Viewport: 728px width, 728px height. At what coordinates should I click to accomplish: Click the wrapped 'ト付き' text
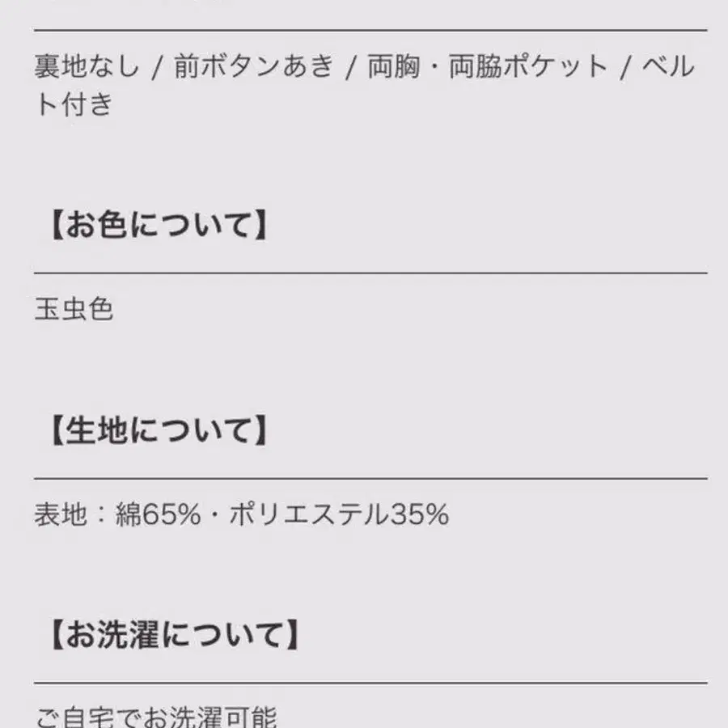point(74,105)
